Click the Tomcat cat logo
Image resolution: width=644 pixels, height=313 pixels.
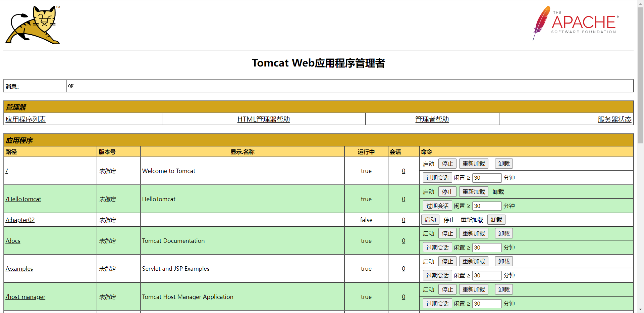click(x=33, y=25)
